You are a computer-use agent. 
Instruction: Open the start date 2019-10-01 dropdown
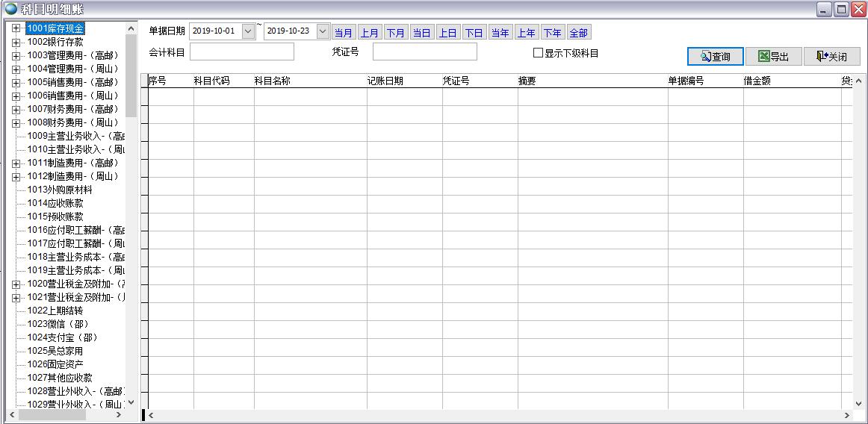[x=248, y=31]
